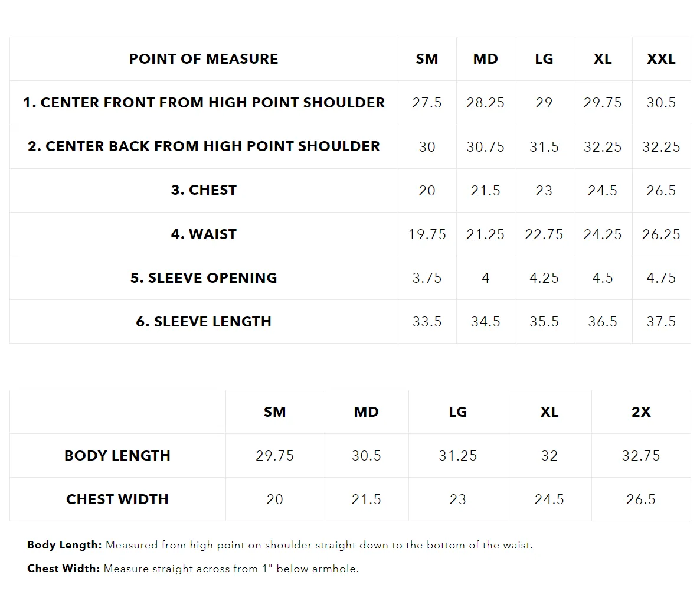Click the 19.75 waist value for SM
Viewport: 700px width, 591px height.
[427, 234]
